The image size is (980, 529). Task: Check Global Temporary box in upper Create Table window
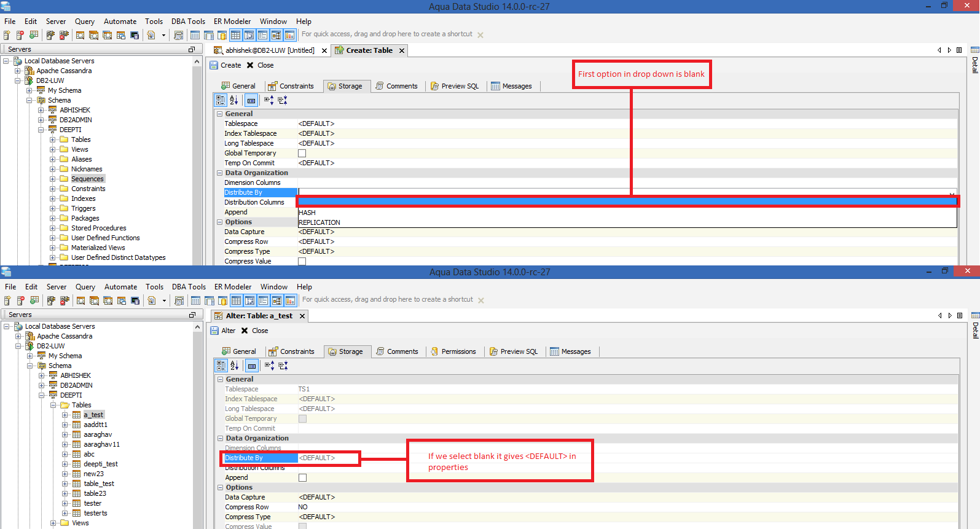(x=302, y=154)
